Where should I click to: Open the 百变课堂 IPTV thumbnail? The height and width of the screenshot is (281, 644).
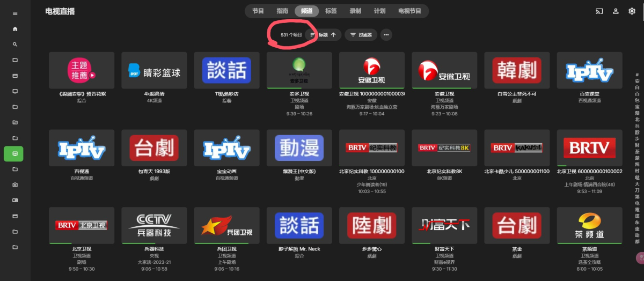[590, 70]
